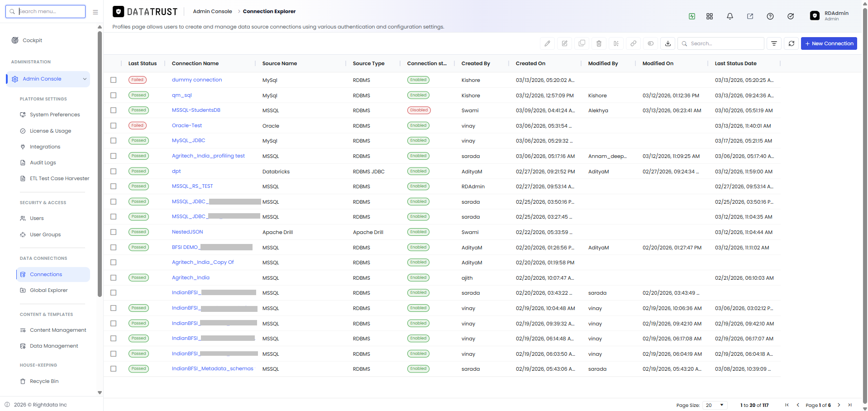The height and width of the screenshot is (411, 868).
Task: Click the pencil rename icon in toolbar
Action: pyautogui.click(x=548, y=43)
